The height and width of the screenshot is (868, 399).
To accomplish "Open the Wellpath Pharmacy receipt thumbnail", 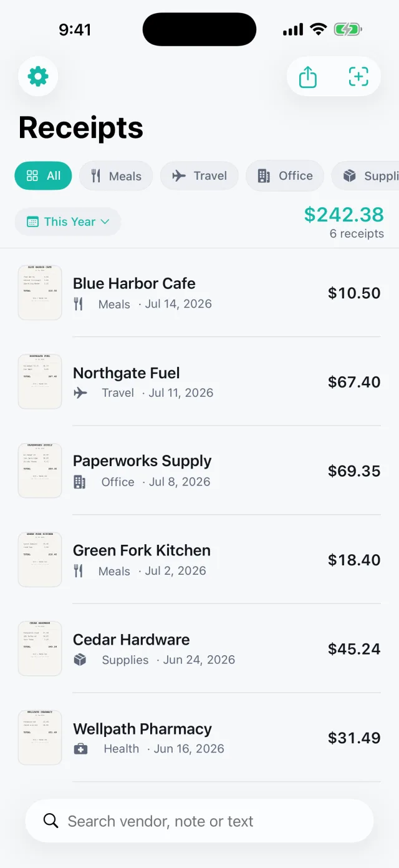I will 40,738.
